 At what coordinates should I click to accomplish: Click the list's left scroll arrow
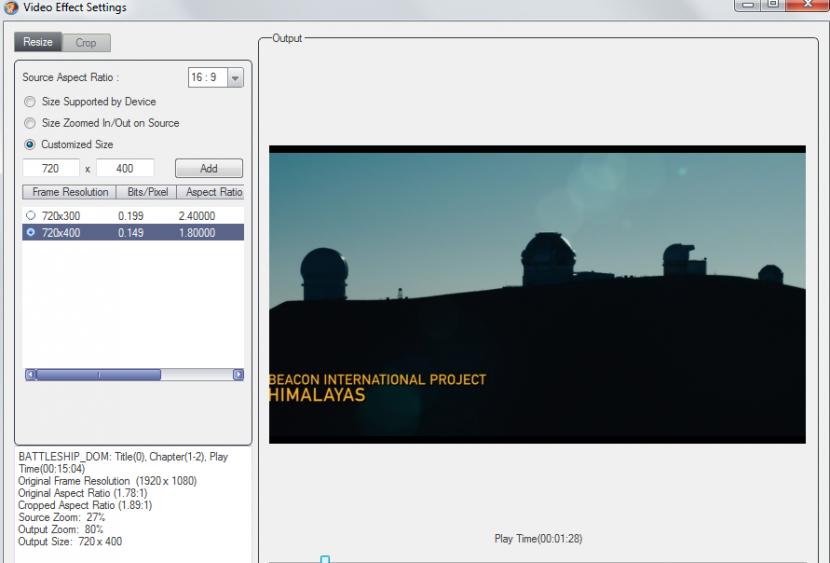(31, 375)
